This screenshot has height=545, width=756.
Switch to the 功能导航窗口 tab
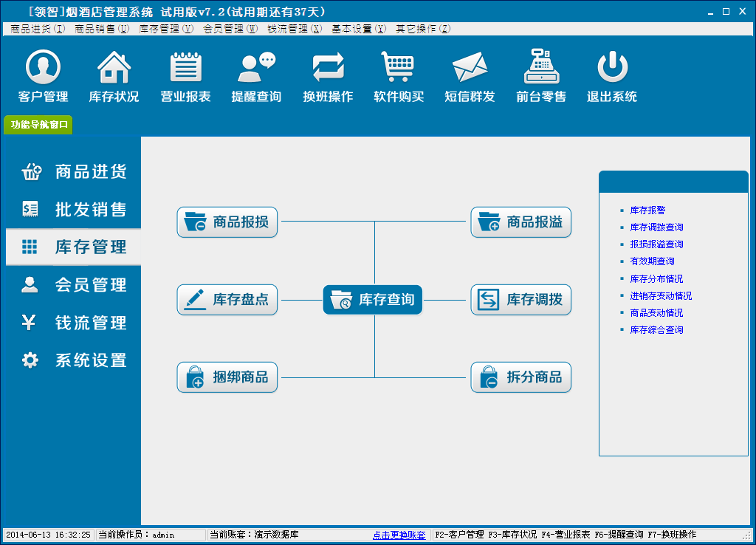click(39, 125)
